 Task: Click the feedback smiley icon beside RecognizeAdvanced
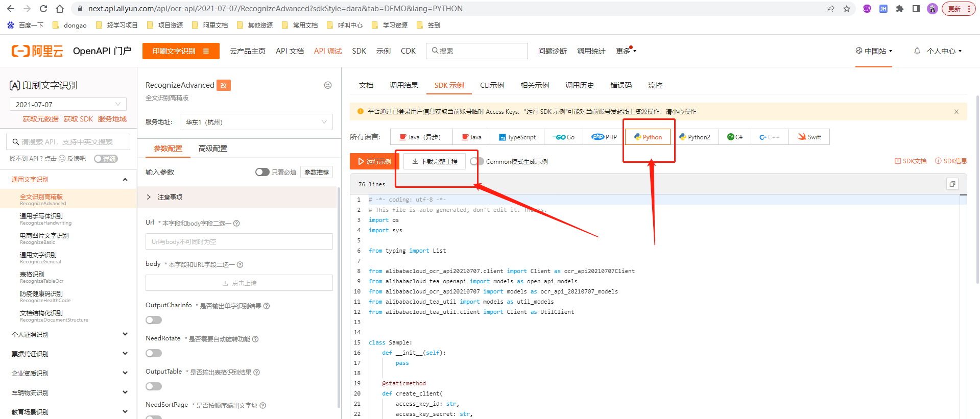click(x=328, y=85)
